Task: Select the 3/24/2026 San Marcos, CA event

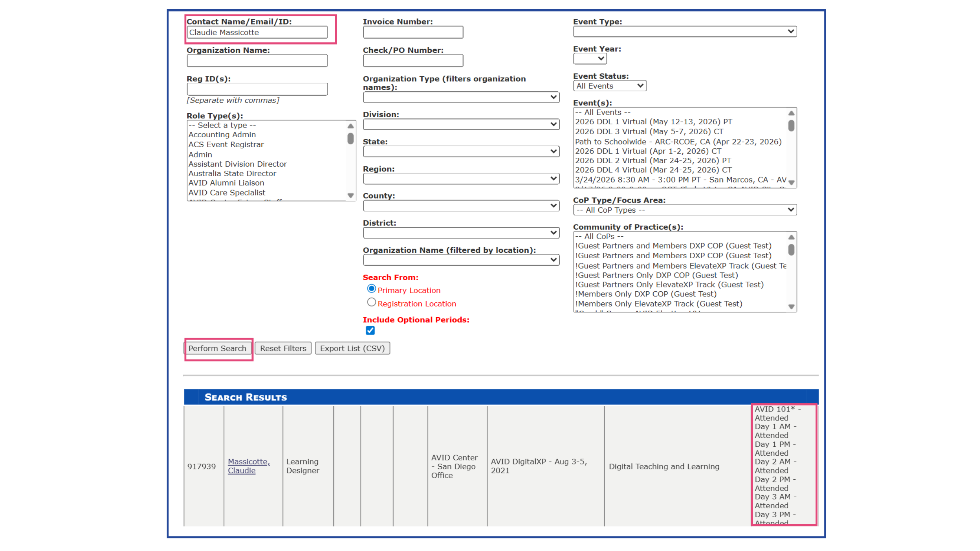Action: pos(680,180)
